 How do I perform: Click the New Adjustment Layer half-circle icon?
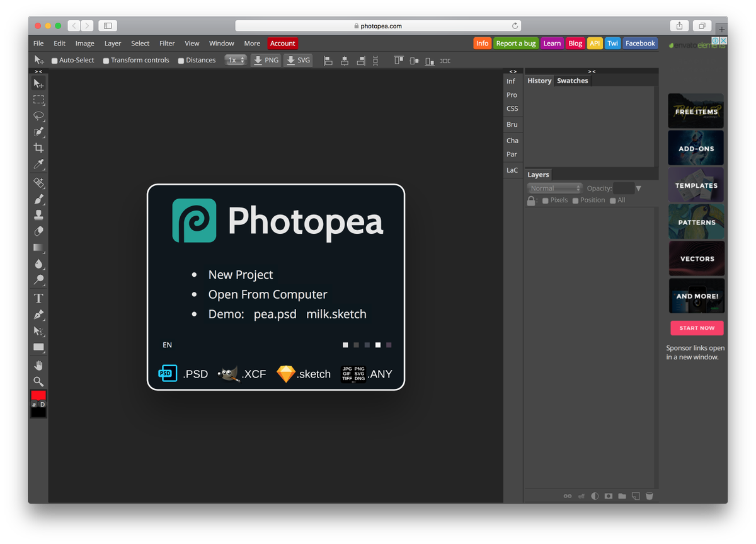pos(595,496)
